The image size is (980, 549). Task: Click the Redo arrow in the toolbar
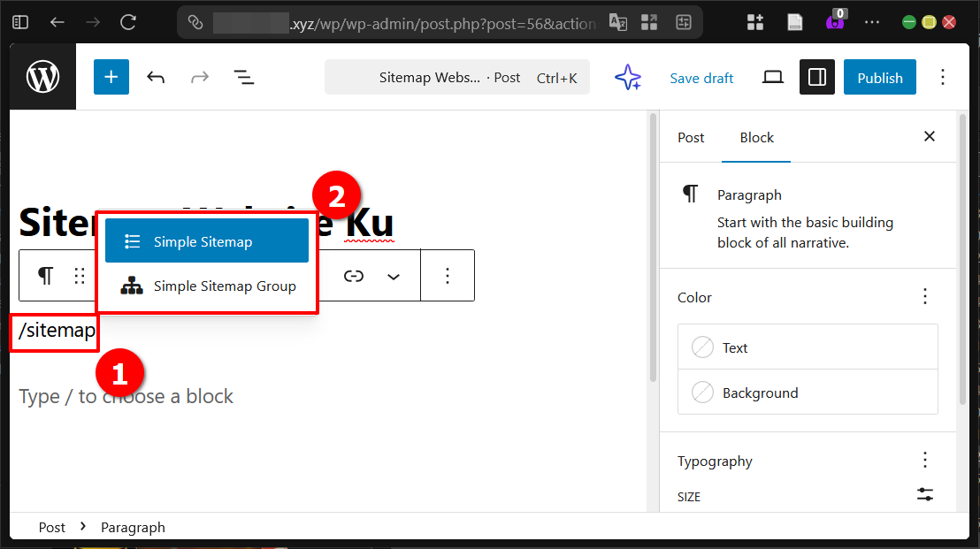point(200,77)
